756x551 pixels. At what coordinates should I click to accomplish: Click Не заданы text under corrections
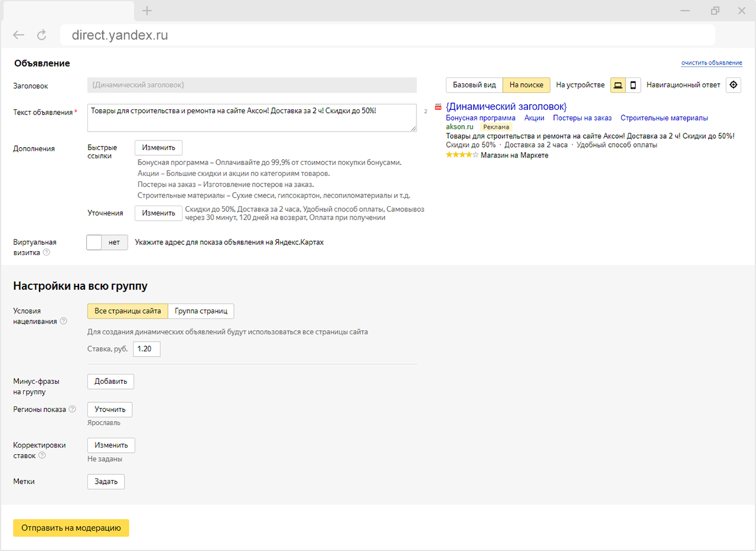pos(105,459)
